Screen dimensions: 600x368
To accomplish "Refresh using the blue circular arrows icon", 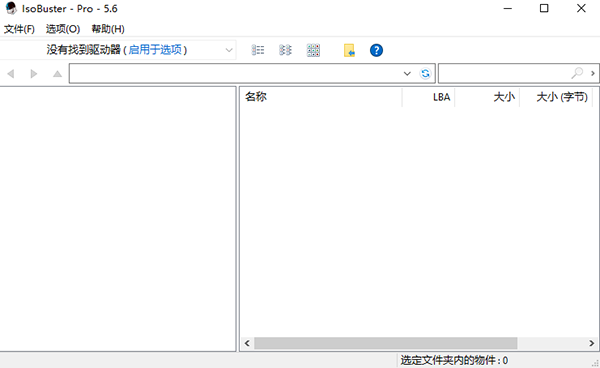I will (425, 73).
